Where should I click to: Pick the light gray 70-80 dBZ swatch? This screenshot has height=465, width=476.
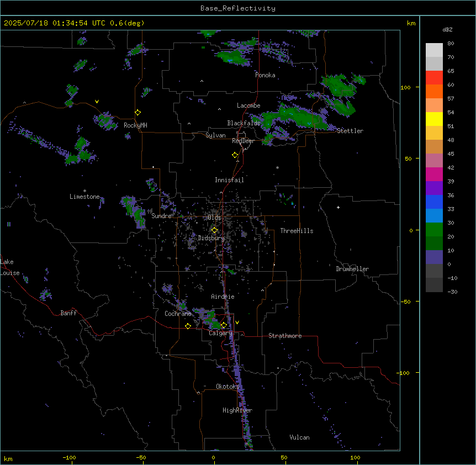[x=434, y=50]
